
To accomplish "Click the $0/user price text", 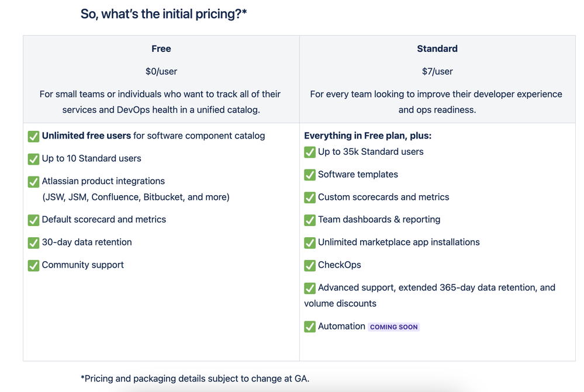I will [161, 72].
